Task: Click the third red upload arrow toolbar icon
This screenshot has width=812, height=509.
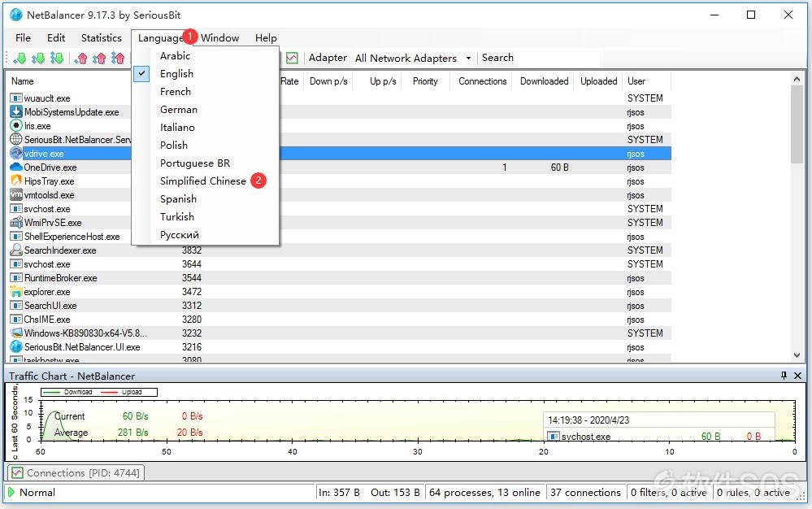Action: click(118, 58)
